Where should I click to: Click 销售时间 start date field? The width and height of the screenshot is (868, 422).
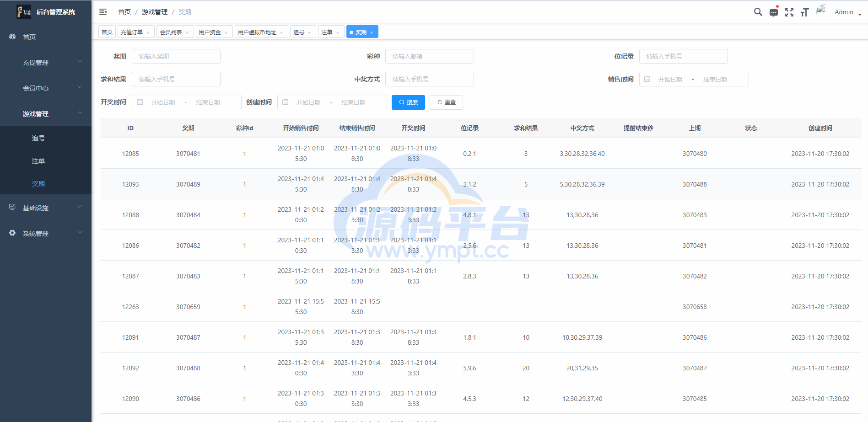pos(670,80)
